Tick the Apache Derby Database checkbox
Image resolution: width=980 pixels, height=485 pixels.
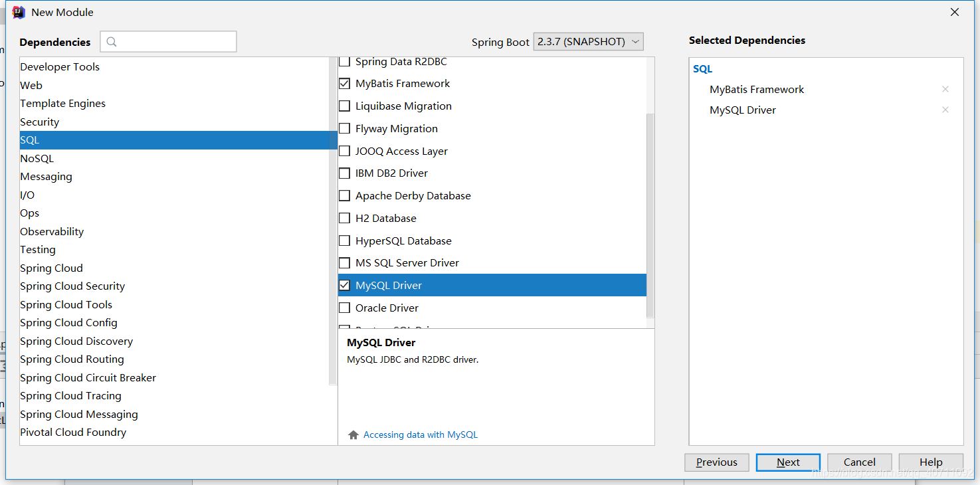(344, 196)
